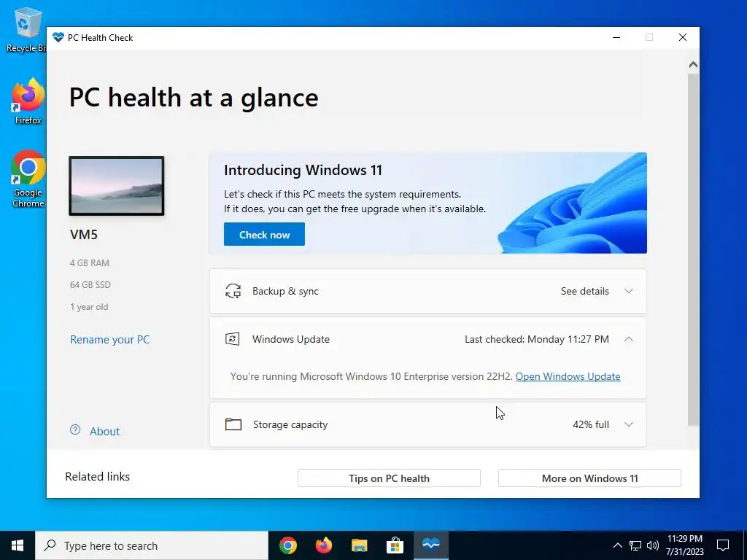
Task: Click the taskbar search box
Action: pos(152,545)
